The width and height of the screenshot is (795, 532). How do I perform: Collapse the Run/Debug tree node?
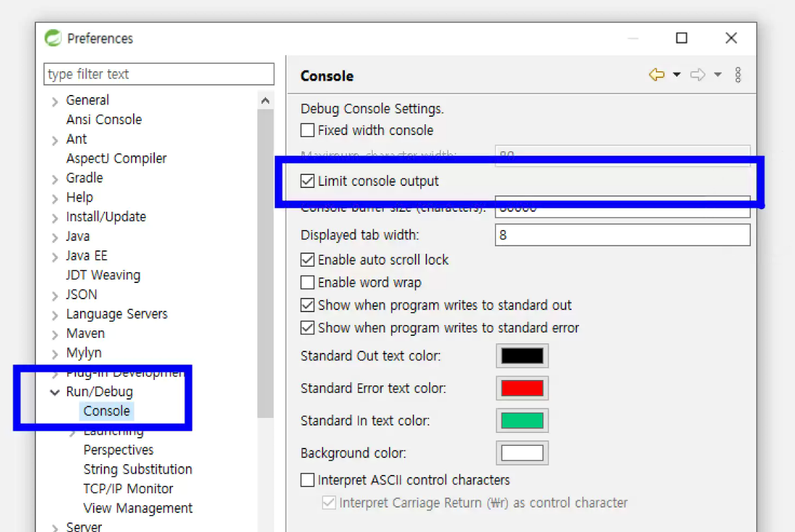click(x=55, y=392)
